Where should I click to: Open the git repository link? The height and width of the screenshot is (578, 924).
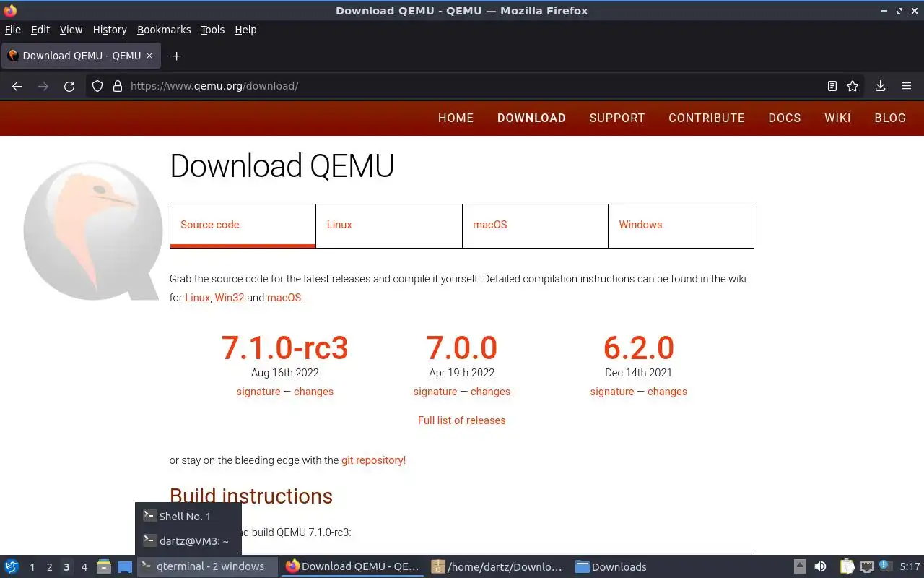[373, 460]
